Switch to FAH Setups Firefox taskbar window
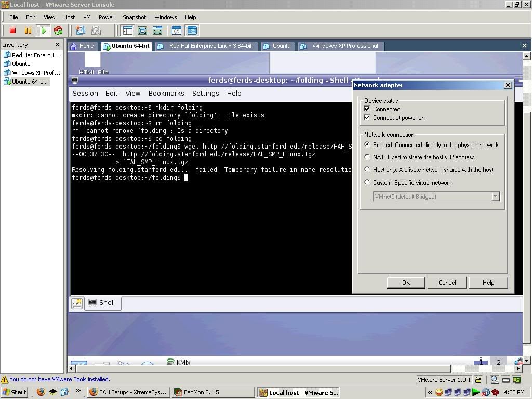Viewport: 532px width, 399px height. pyautogui.click(x=129, y=392)
